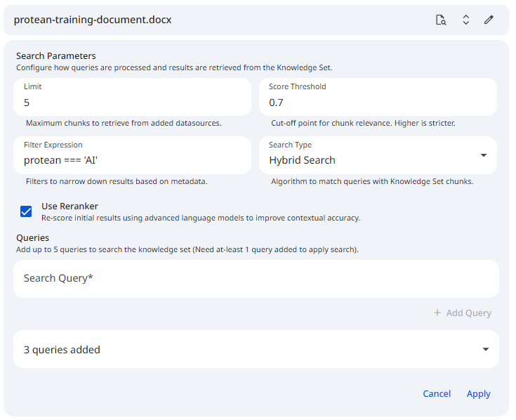Open the document preview search icon

441,20
